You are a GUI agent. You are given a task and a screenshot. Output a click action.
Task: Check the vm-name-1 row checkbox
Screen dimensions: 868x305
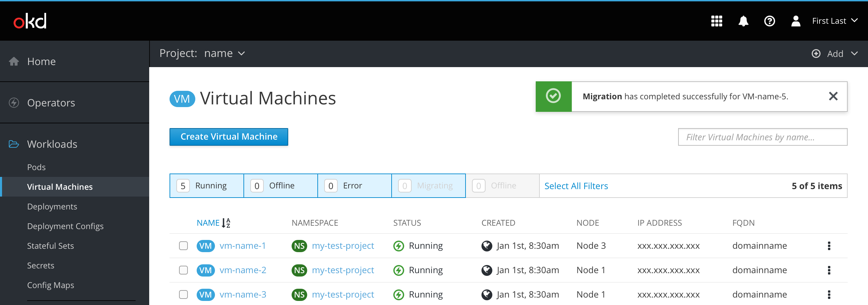tap(183, 246)
